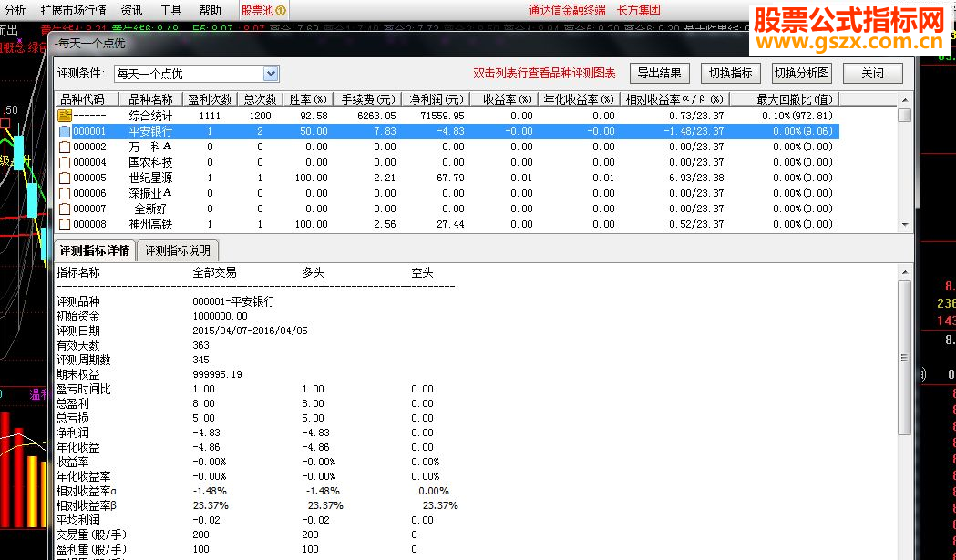Sort by 净利润(元) column header
The height and width of the screenshot is (560, 956).
(436, 99)
